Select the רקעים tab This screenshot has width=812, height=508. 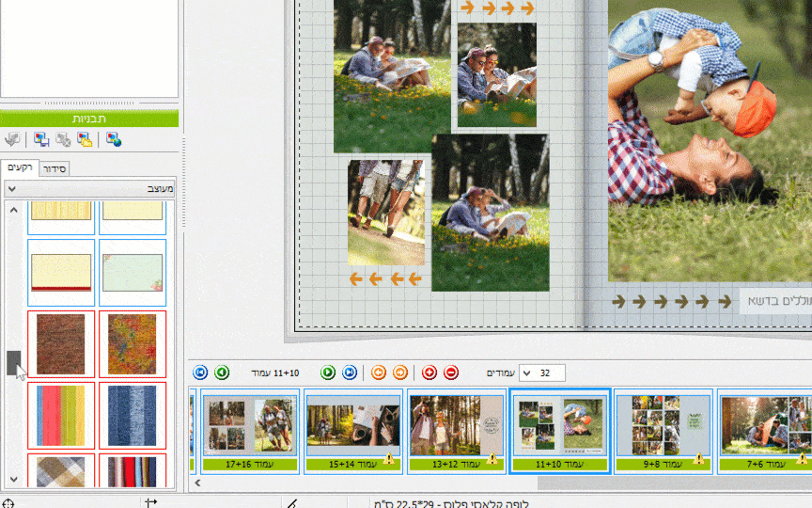click(21, 167)
